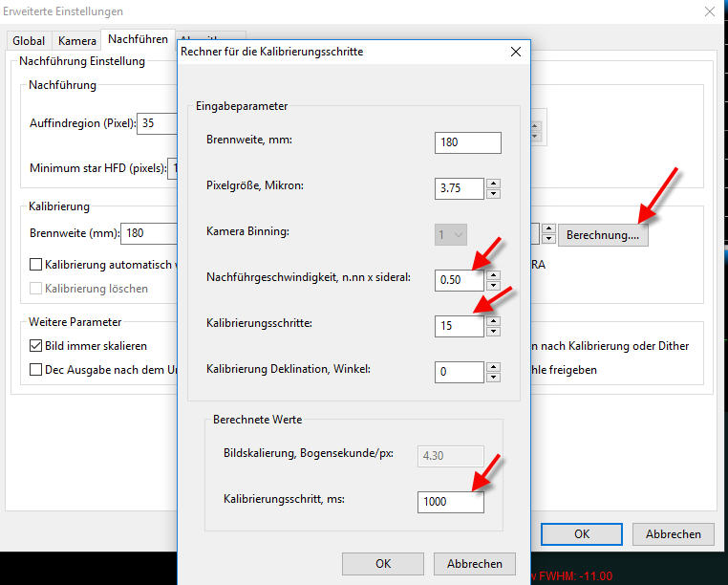Enable the Kalibrierung automatisch checkbox

coord(36,265)
